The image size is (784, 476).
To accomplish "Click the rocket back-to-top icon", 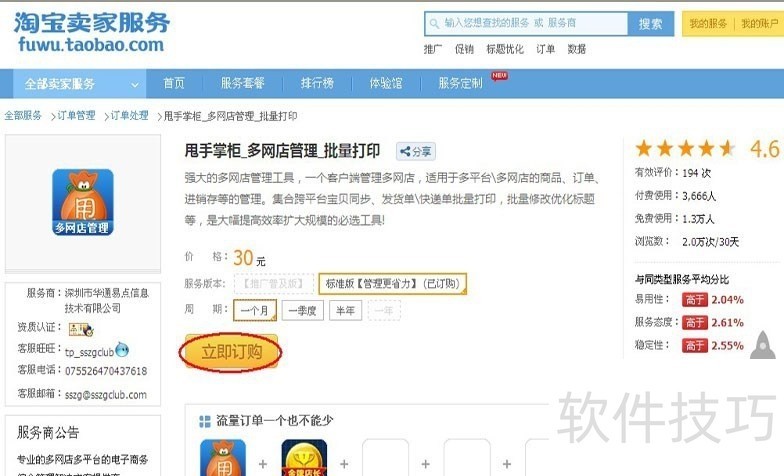I will [762, 344].
